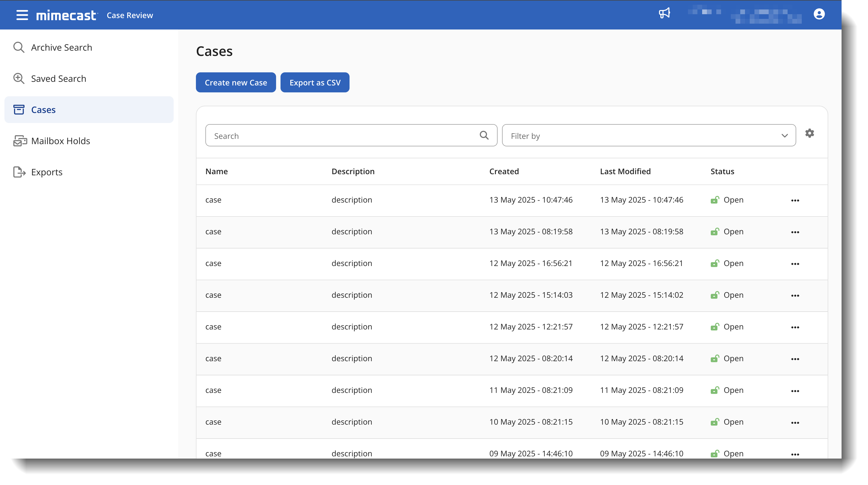The height and width of the screenshot is (485, 868).
Task: Click the table settings gear icon
Action: [809, 133]
